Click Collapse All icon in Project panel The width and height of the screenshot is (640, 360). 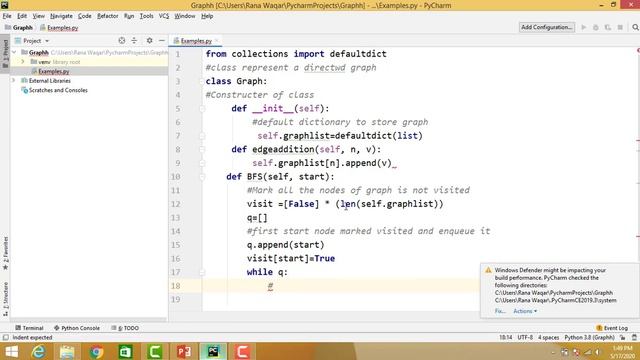coord(134,40)
